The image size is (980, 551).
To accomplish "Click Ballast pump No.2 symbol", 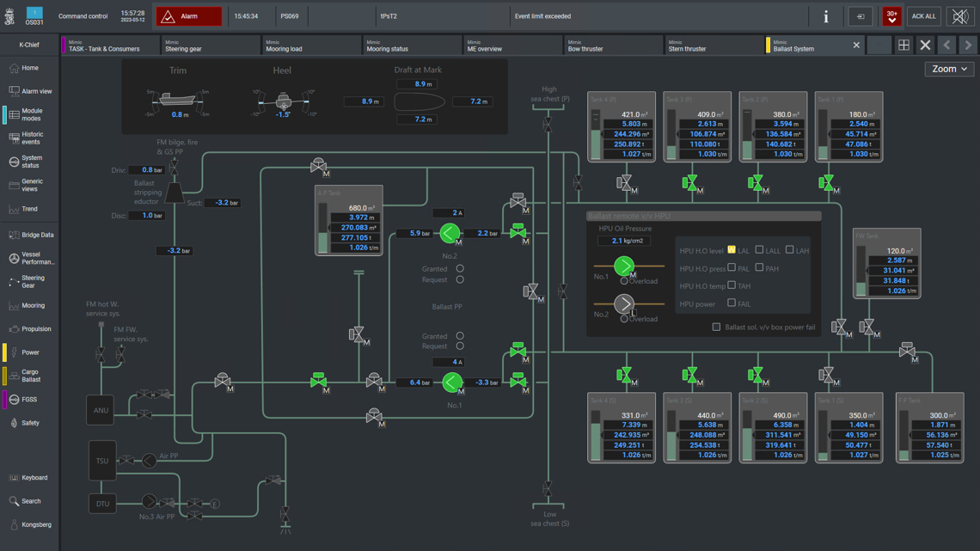I will click(450, 233).
